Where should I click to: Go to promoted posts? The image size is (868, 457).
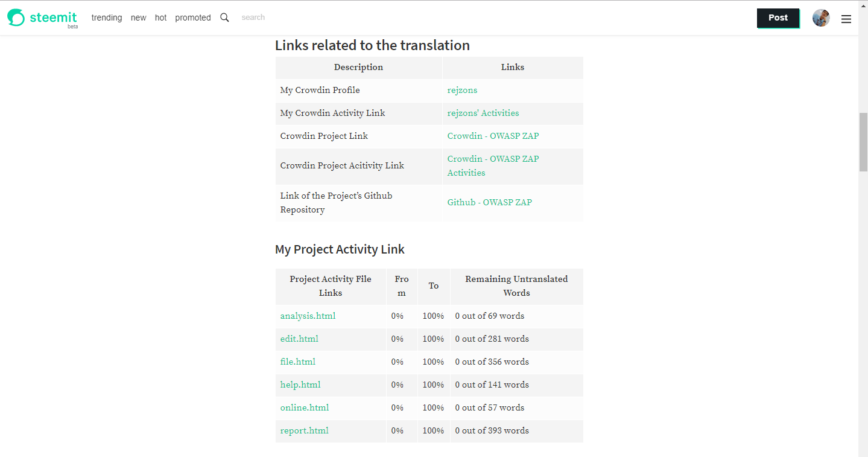(x=193, y=18)
